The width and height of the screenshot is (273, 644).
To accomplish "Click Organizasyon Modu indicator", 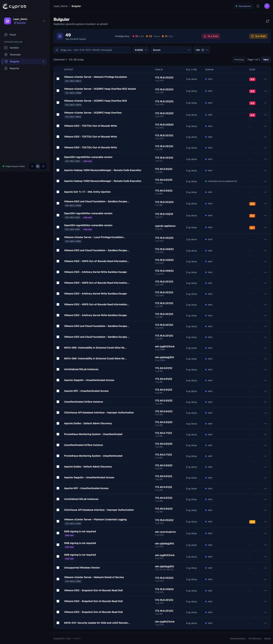I will (14, 166).
